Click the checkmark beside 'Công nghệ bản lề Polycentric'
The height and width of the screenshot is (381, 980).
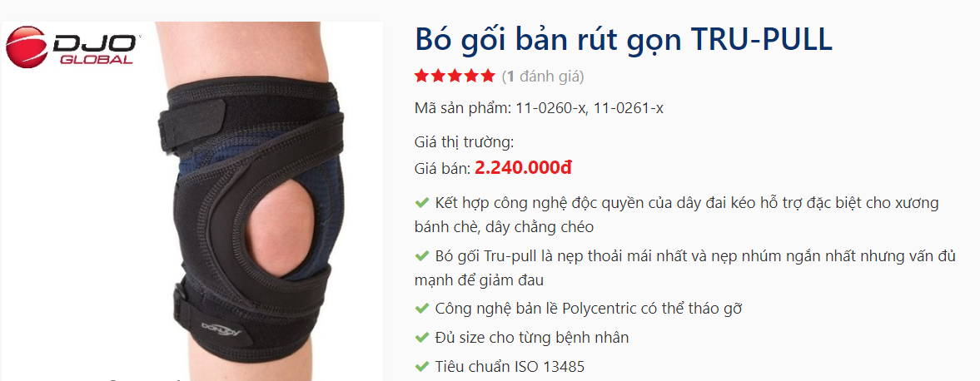(421, 308)
